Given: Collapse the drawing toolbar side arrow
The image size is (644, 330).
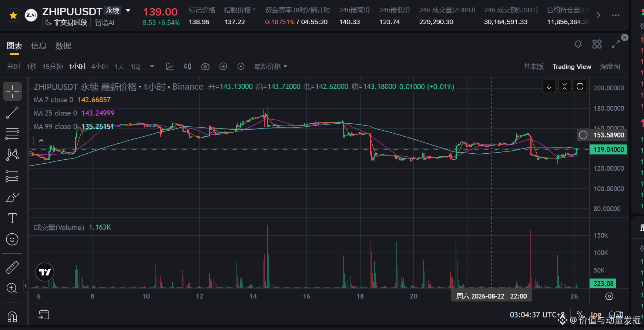Looking at the screenshot, I should 26,286.
